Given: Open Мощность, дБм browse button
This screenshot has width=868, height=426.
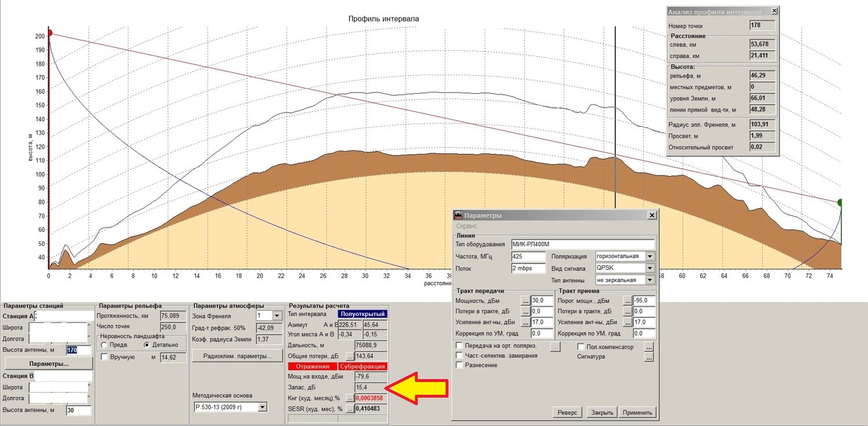Looking at the screenshot, I should (525, 301).
